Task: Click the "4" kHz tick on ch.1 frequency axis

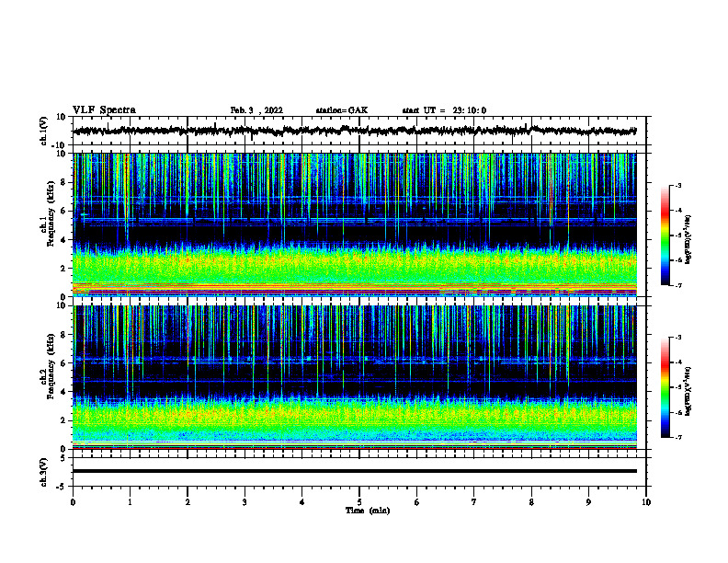Action: (63, 240)
